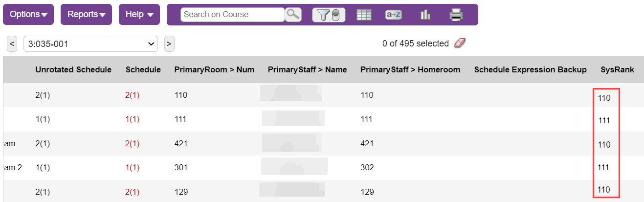This screenshot has height=202, width=644.
Task: Click the a-z sort order icon
Action: click(x=393, y=15)
